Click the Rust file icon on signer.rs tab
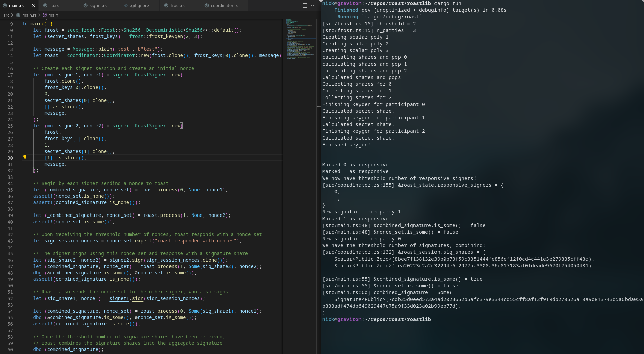This screenshot has height=354, width=644. coord(86,6)
